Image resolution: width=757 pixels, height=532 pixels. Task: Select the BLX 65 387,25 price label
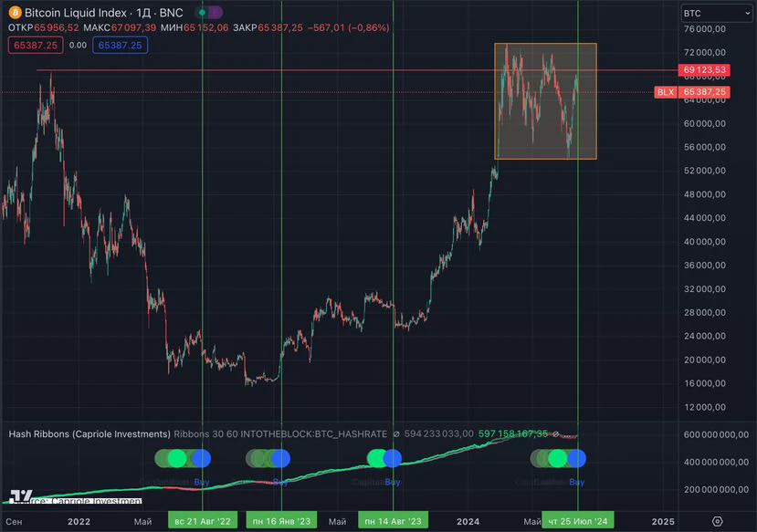tap(692, 92)
